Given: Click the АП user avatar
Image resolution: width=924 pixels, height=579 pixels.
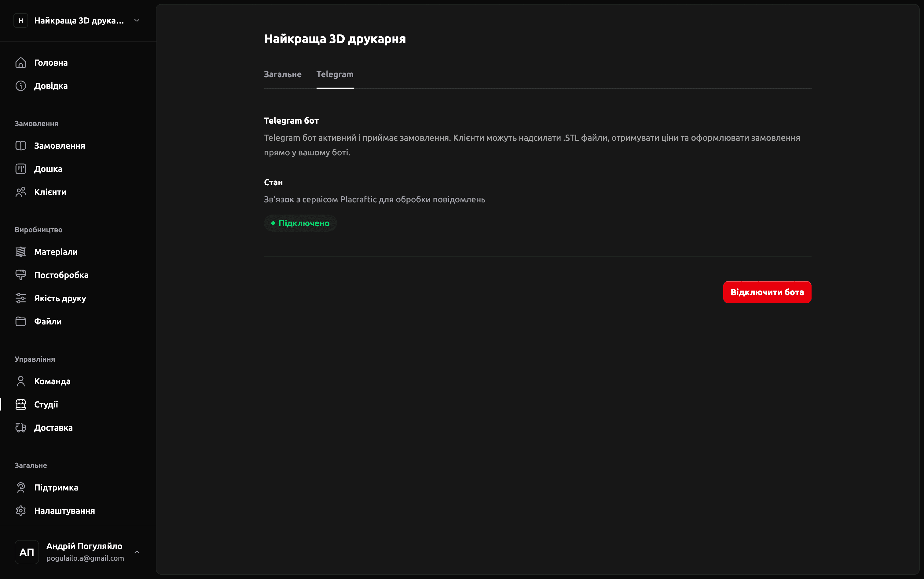Looking at the screenshot, I should 27,552.
